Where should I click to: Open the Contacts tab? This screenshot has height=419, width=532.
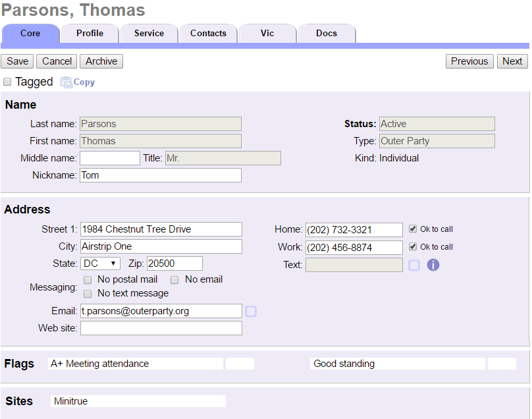click(x=208, y=33)
